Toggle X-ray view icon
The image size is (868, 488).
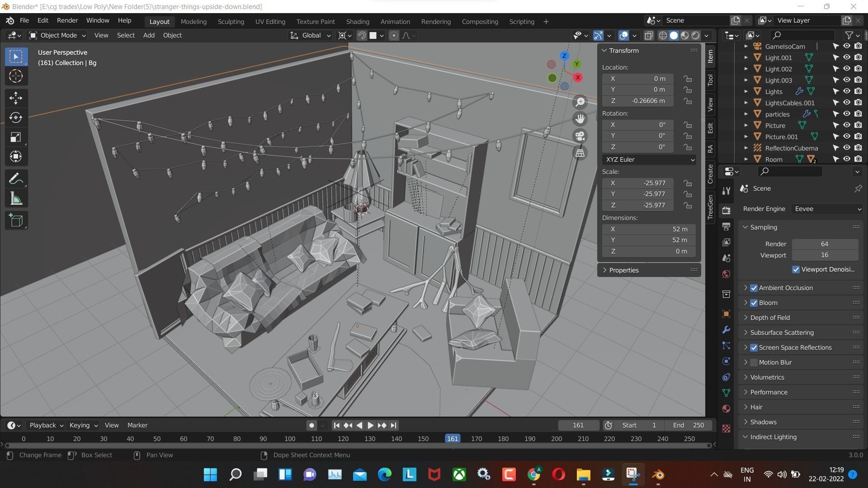pyautogui.click(x=649, y=35)
